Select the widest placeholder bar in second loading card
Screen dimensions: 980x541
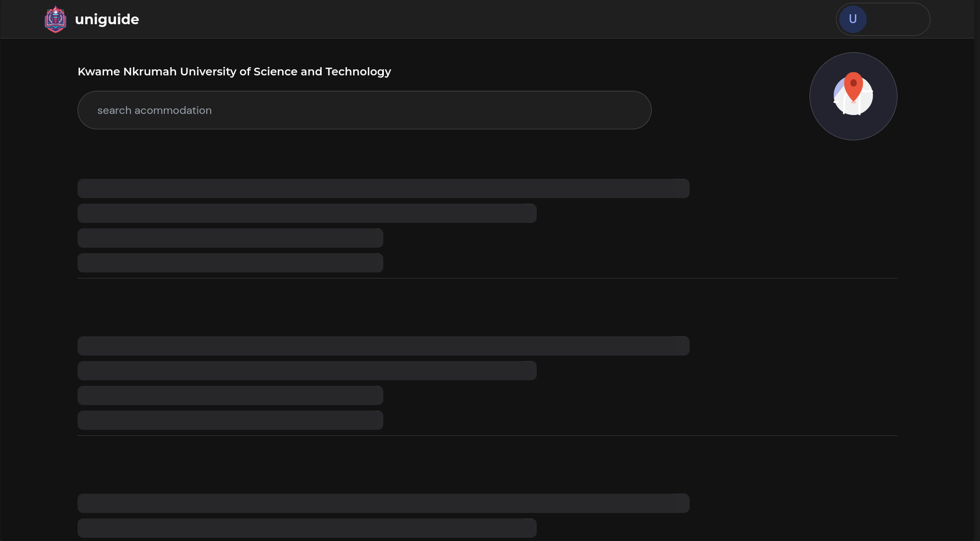[383, 346]
